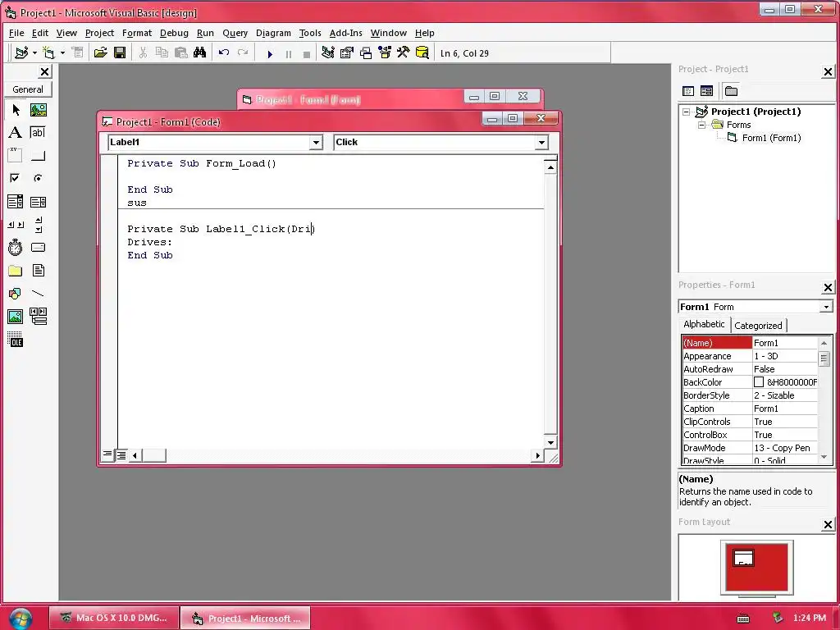Open the Label1 object dropdown

coord(316,143)
